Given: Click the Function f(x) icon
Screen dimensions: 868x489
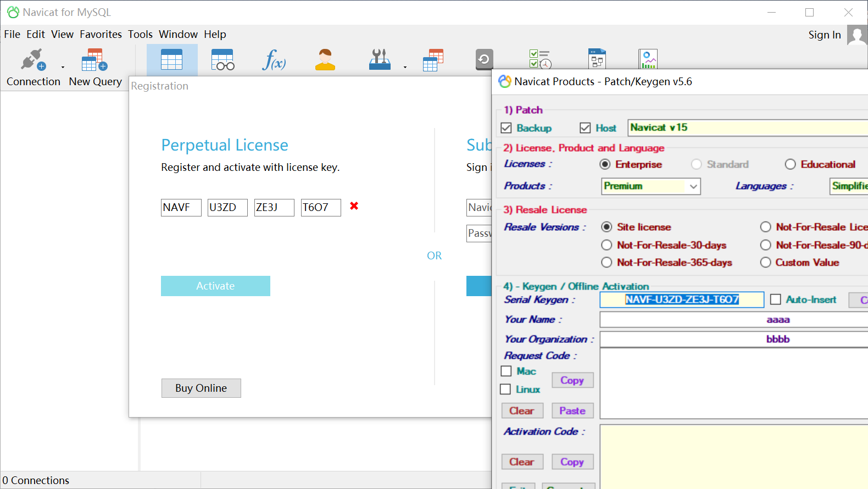Looking at the screenshot, I should 274,60.
